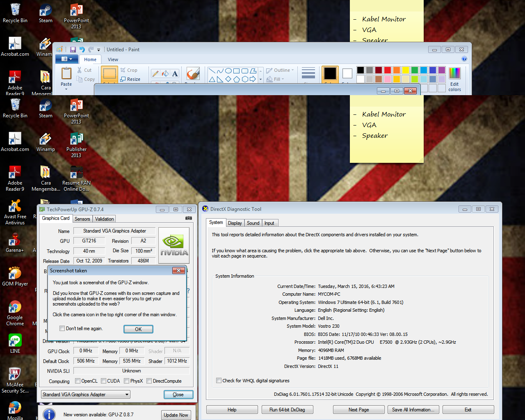Click Next Page in DirectX Diagnostic Tool

pyautogui.click(x=359, y=409)
